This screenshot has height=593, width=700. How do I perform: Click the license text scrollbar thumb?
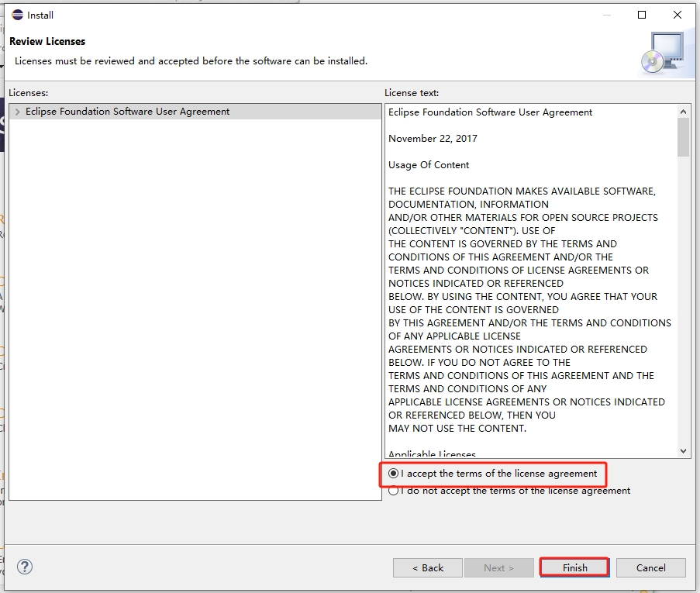(x=683, y=137)
